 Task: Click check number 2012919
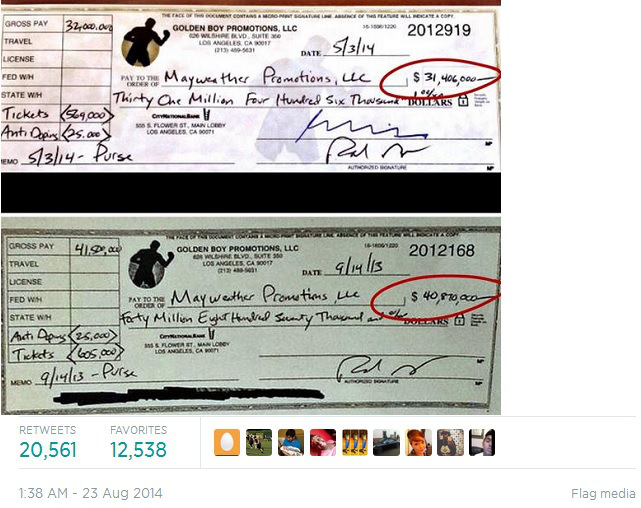[x=439, y=30]
